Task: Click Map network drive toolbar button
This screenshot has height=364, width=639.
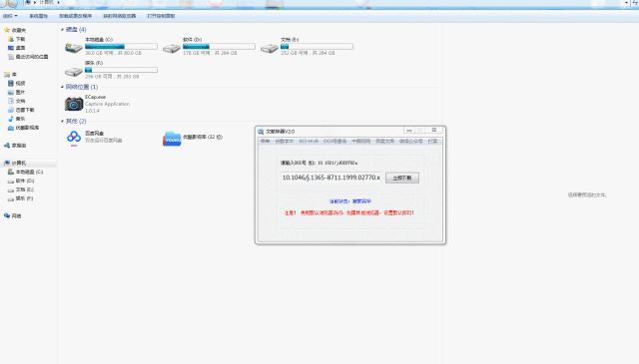Action: click(120, 16)
